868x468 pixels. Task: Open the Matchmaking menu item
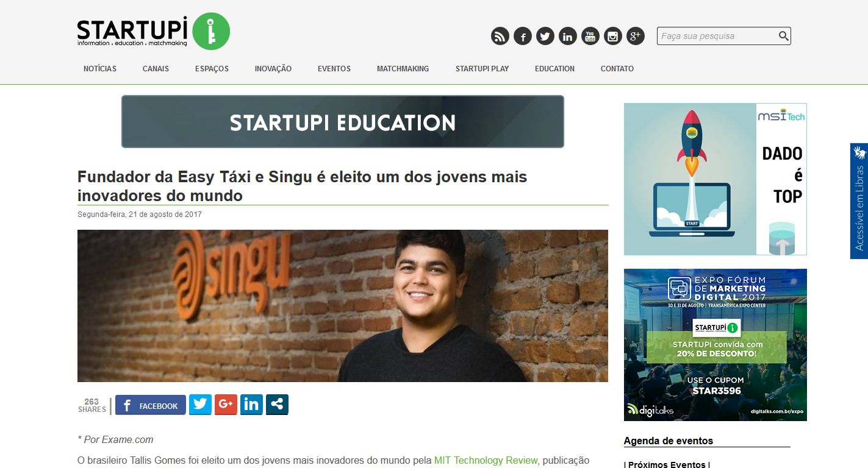click(x=403, y=69)
